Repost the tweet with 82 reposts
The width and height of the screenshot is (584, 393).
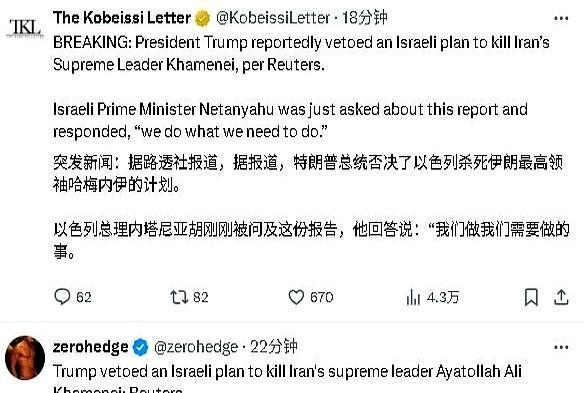(x=189, y=297)
